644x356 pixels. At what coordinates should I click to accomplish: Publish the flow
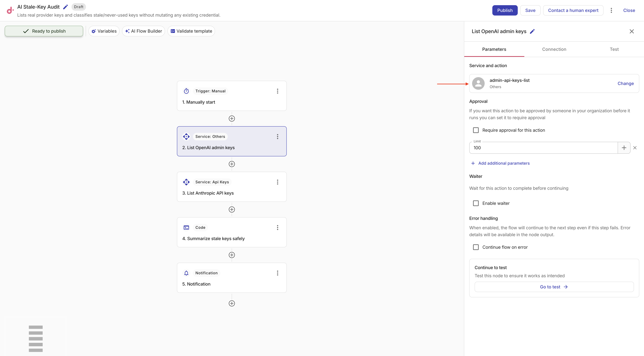[x=505, y=10]
